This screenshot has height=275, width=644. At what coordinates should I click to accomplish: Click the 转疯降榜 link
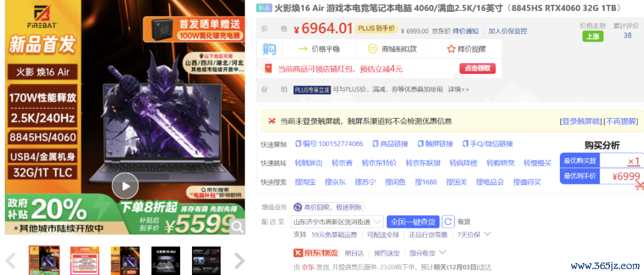click(x=463, y=163)
